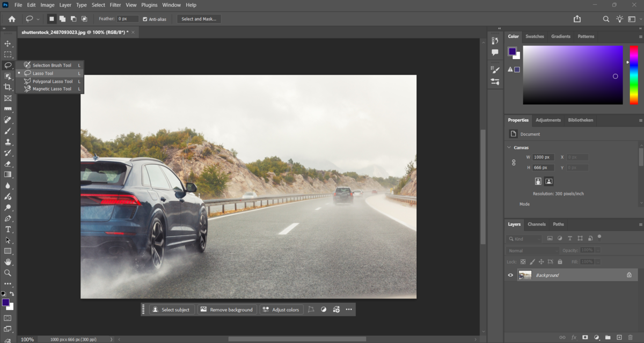Select the Dodge tool

8,207
